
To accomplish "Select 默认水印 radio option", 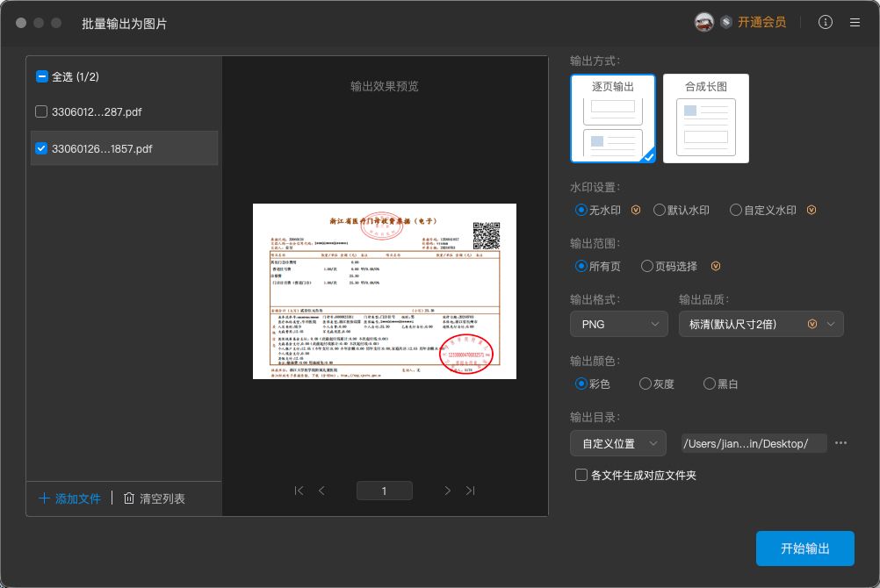I will tap(660, 210).
